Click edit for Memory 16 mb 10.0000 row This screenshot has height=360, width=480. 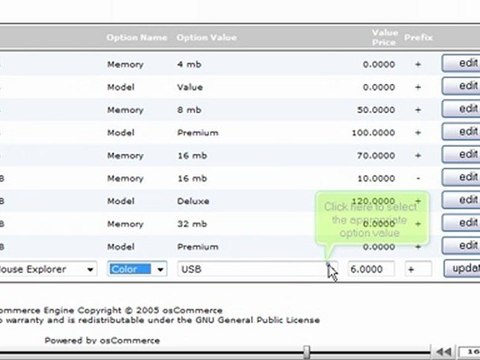click(x=461, y=177)
